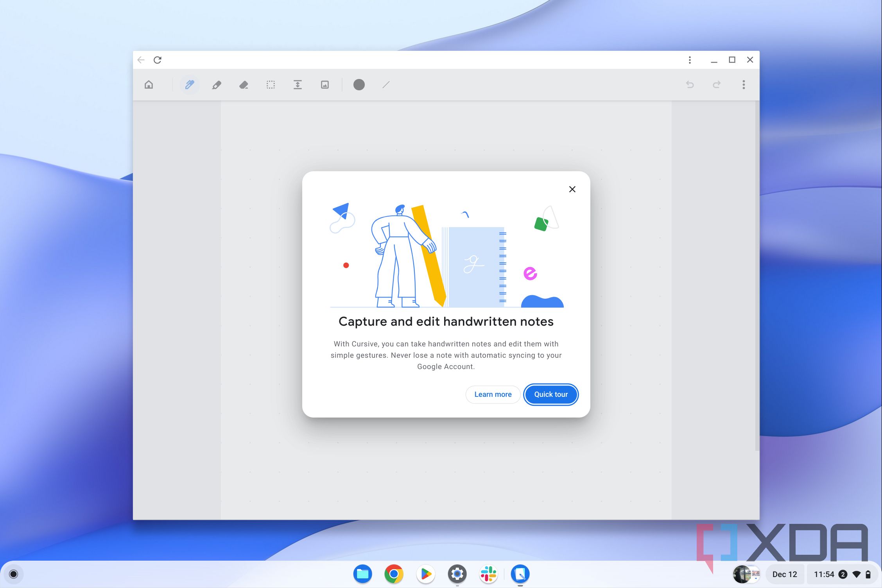Launch Slack from the shelf
This screenshot has width=882, height=588.
489,574
